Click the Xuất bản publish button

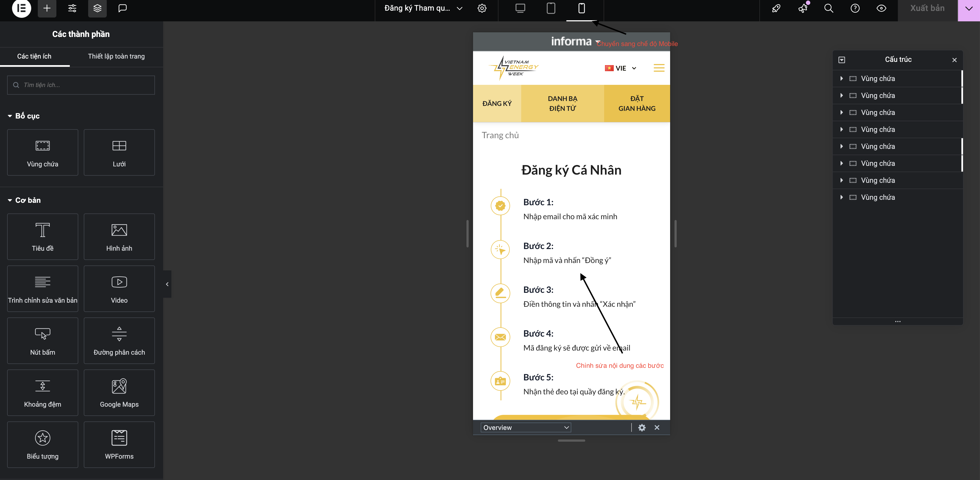(927, 8)
